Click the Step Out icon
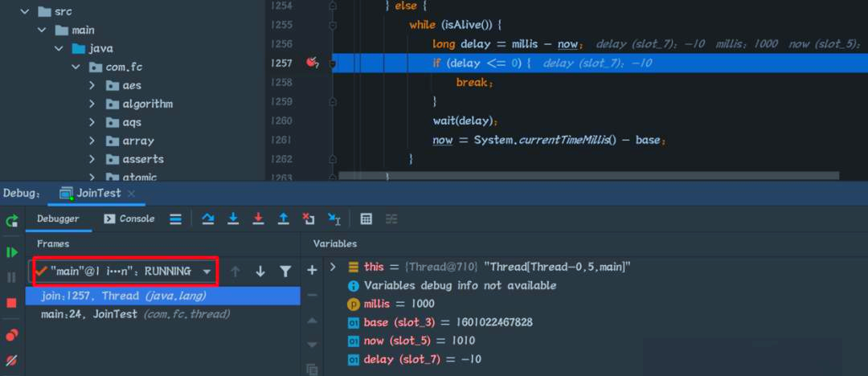 click(x=284, y=219)
